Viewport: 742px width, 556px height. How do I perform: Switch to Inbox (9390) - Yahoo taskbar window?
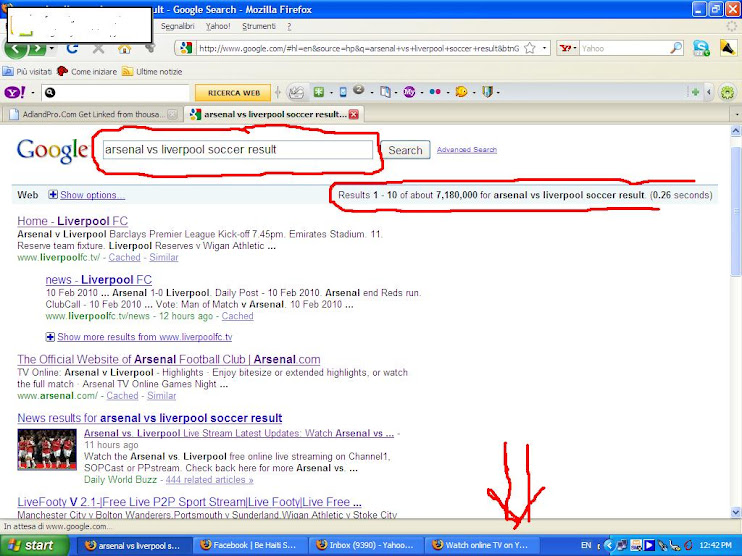(x=366, y=546)
